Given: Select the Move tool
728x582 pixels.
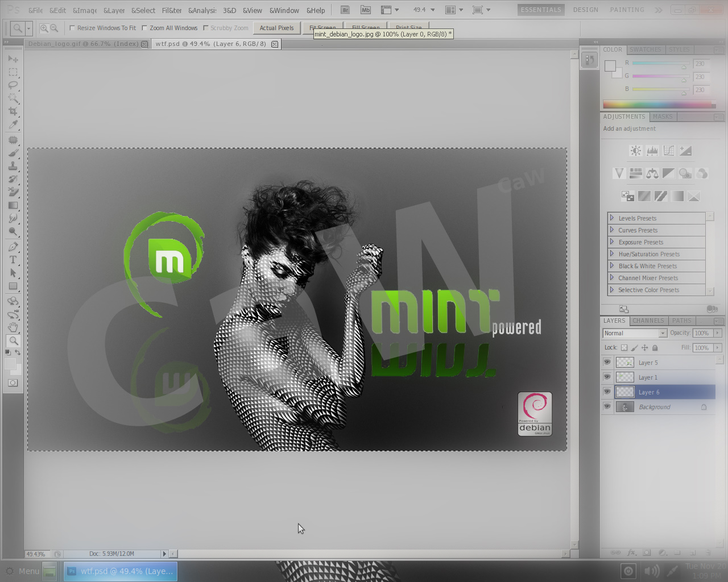Looking at the screenshot, I should point(13,59).
